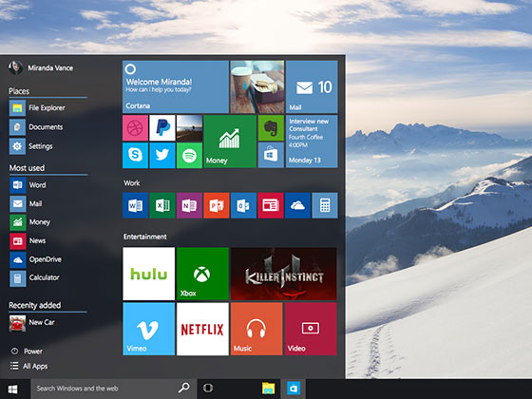Open File Explorer under Places

point(37,108)
